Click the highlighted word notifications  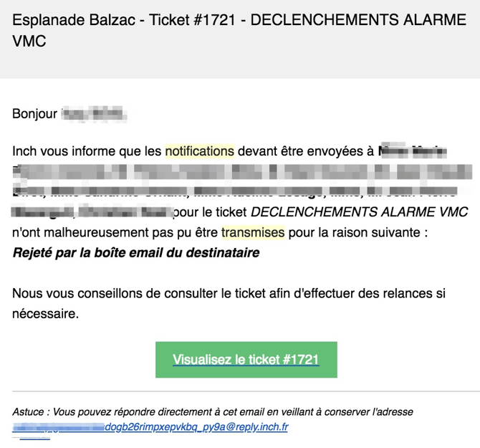(200, 151)
